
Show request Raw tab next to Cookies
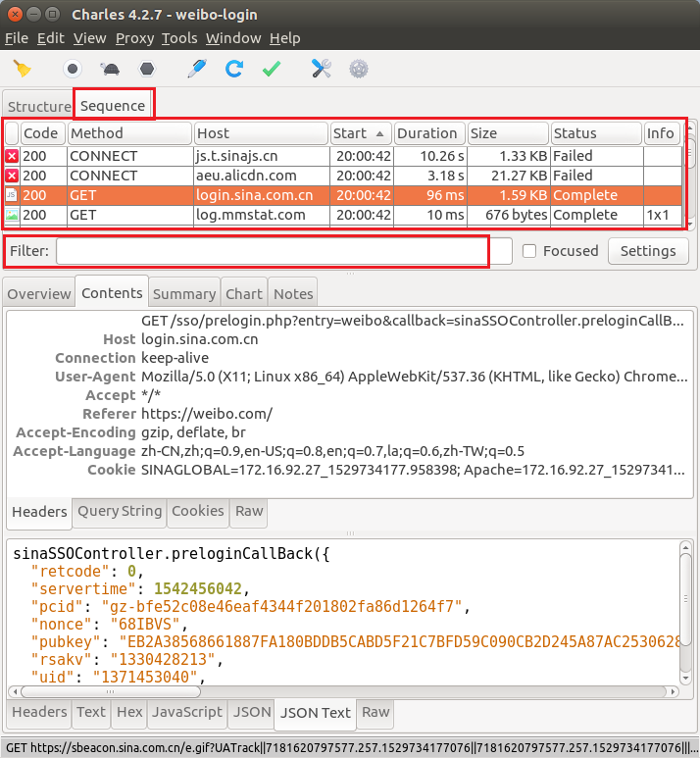click(249, 511)
